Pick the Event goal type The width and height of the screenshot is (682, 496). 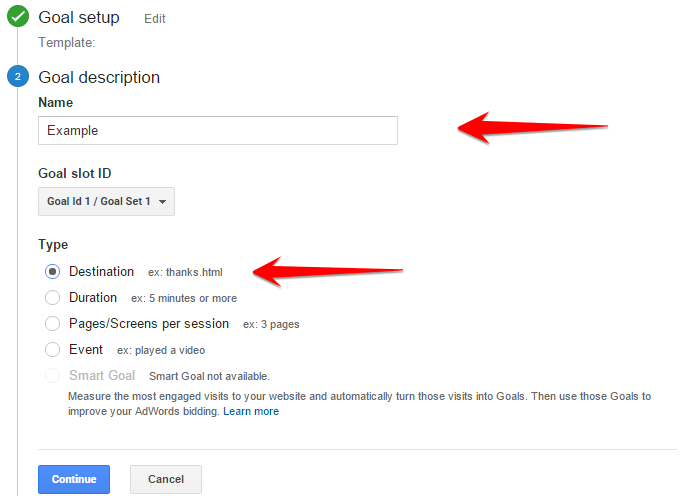click(x=53, y=350)
